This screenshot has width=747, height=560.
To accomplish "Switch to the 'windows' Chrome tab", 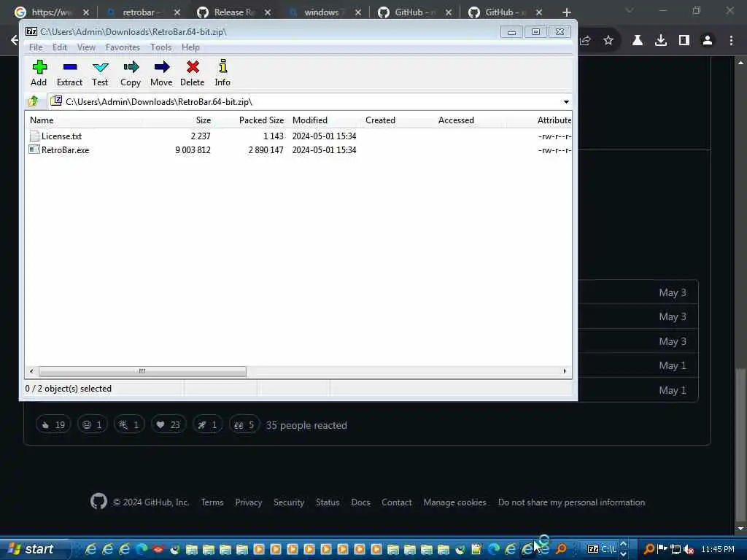I will (324, 12).
